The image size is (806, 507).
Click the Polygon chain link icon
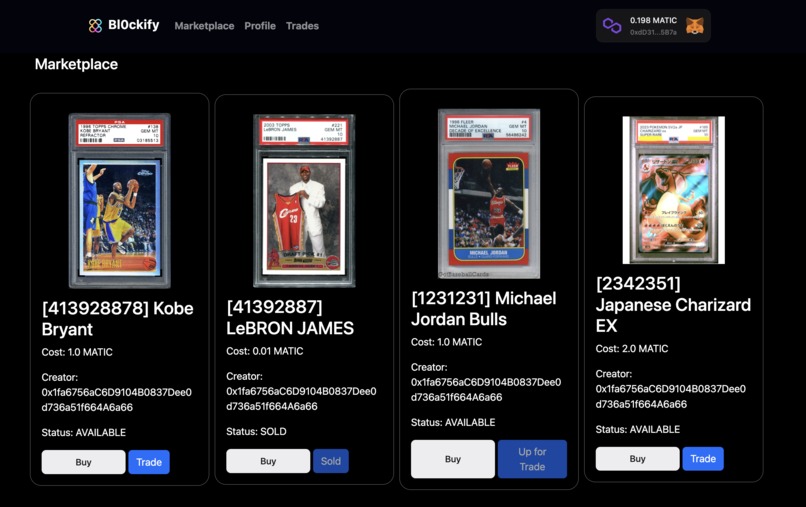click(x=612, y=26)
